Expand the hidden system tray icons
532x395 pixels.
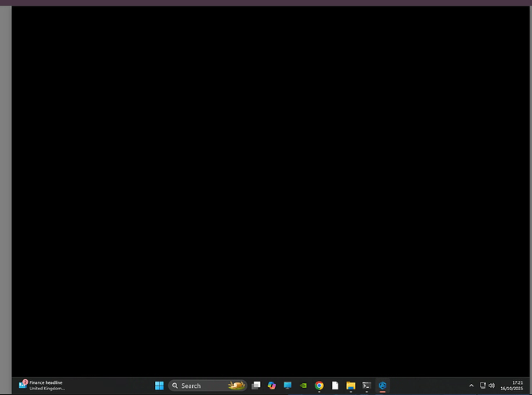click(x=471, y=386)
